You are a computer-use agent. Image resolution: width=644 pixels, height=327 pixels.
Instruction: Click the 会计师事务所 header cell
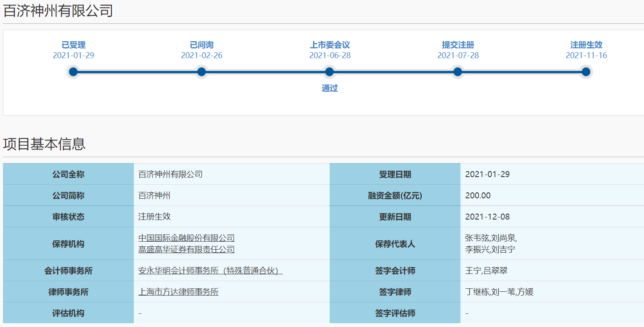click(68, 271)
